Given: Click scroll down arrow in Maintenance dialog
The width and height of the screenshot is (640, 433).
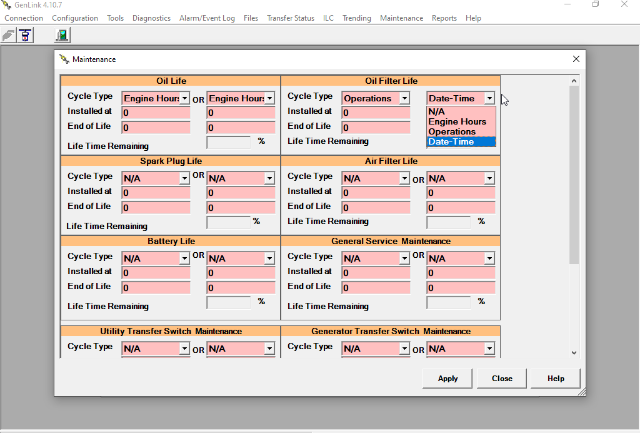Looking at the screenshot, I should [x=574, y=353].
